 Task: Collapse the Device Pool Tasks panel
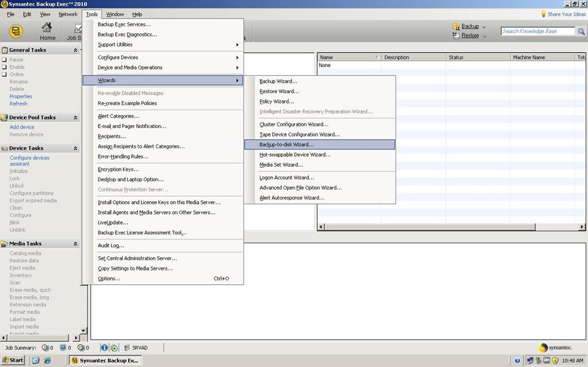[75, 117]
